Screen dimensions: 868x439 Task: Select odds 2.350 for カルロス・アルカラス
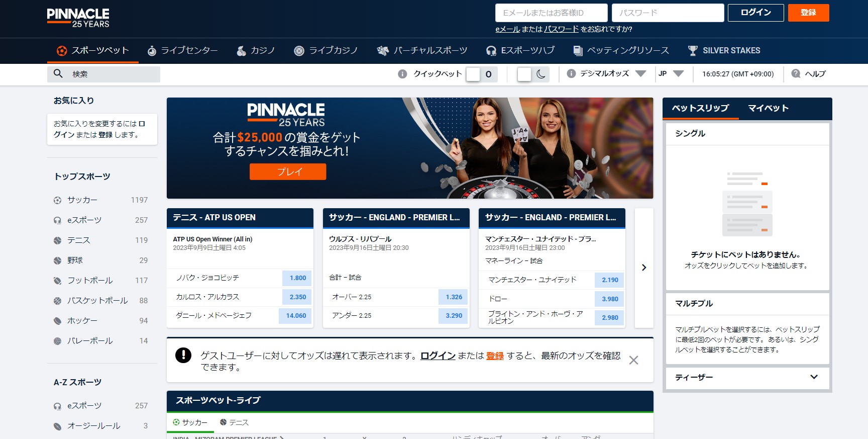tap(297, 297)
